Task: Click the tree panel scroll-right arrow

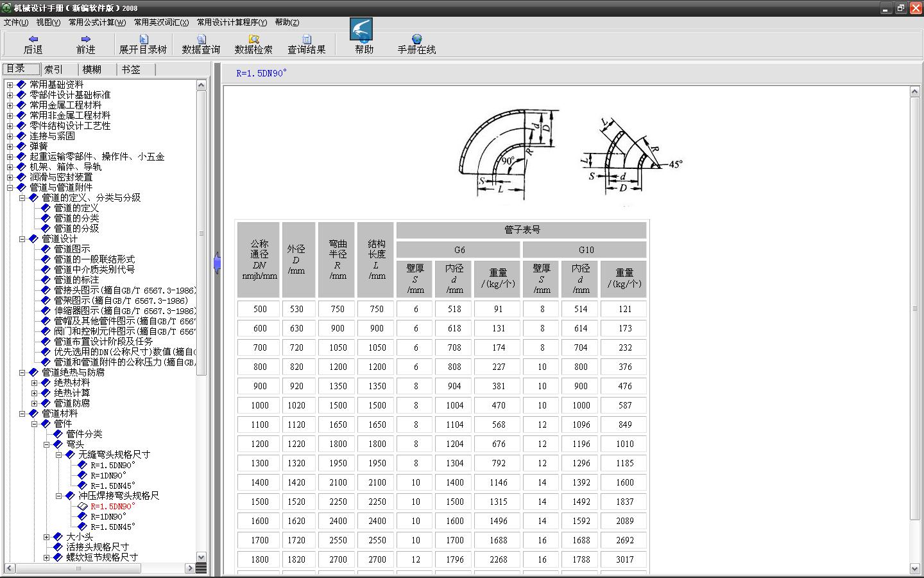Action: 190,568
